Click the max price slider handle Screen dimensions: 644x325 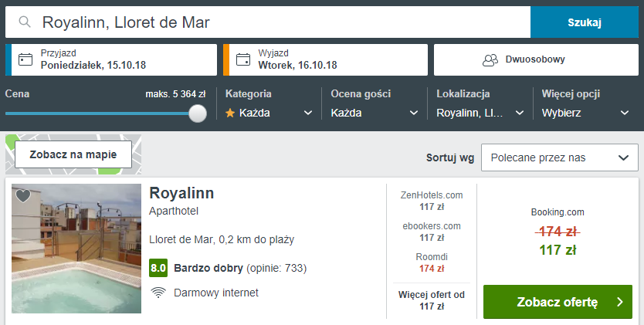tap(198, 113)
